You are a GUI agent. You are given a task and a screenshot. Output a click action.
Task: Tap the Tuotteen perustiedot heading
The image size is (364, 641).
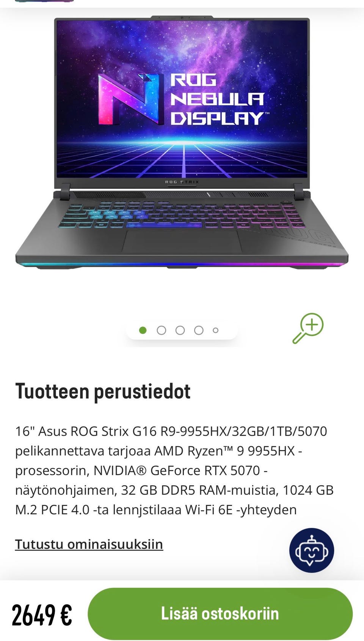tap(103, 391)
